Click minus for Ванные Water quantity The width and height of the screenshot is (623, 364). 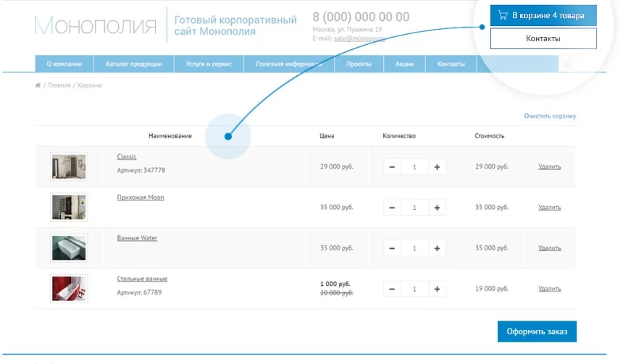(x=392, y=248)
